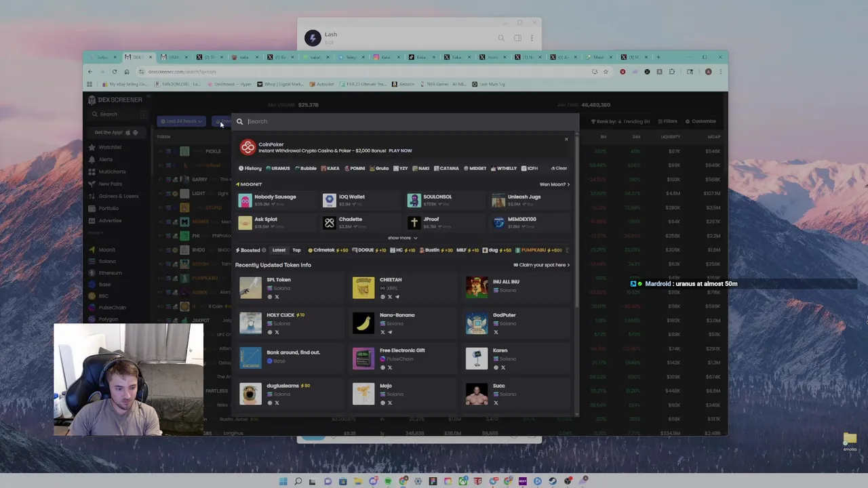This screenshot has width=868, height=488.
Task: Open CHEETAH's Telegram link icon
Action: pyautogui.click(x=397, y=297)
